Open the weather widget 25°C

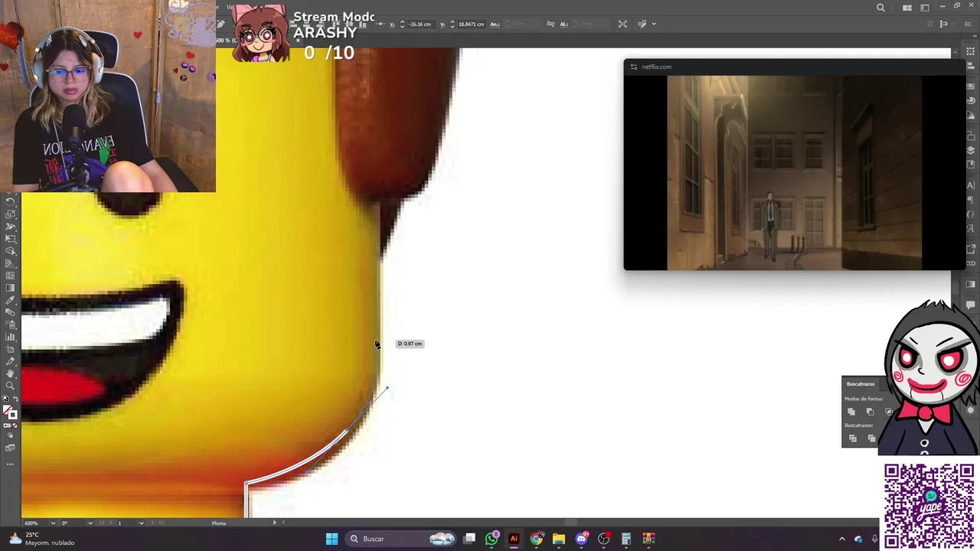coord(42,539)
